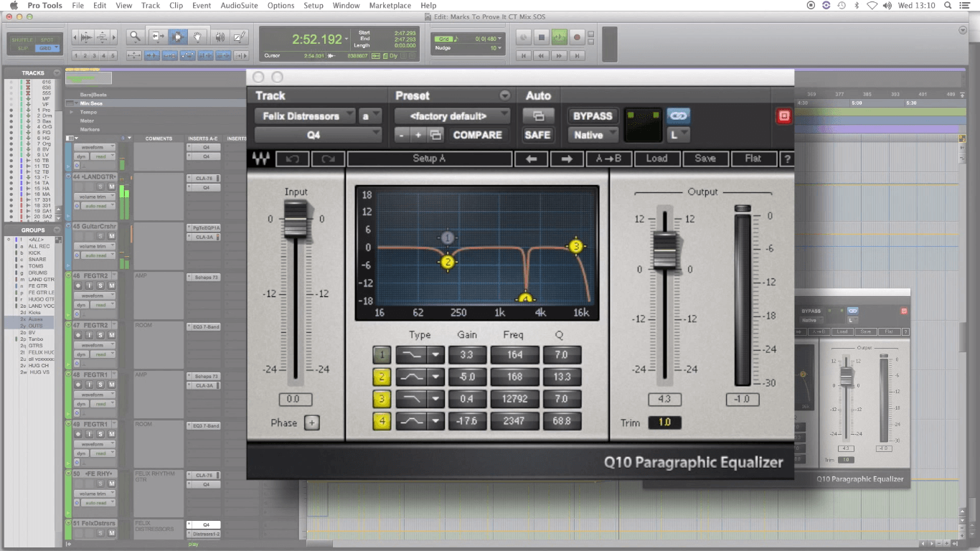Toggle EQ band 4 off
This screenshot has width=980, height=551.
(382, 421)
